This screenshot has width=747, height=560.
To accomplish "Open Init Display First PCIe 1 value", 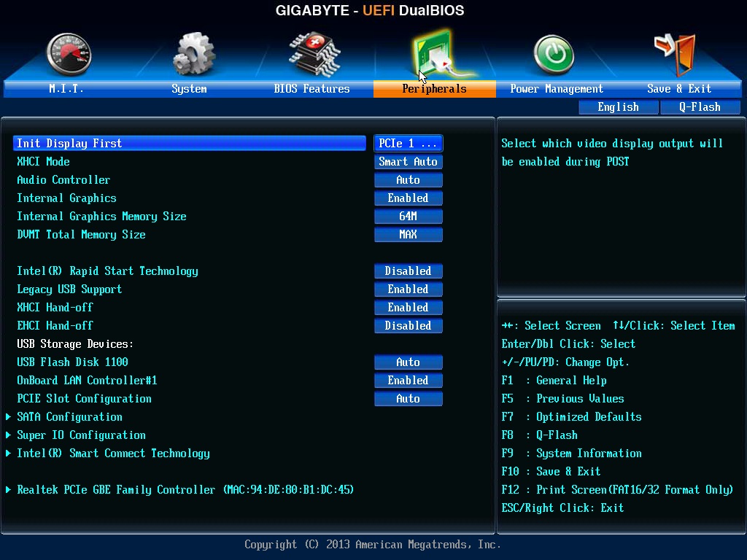I will point(409,144).
